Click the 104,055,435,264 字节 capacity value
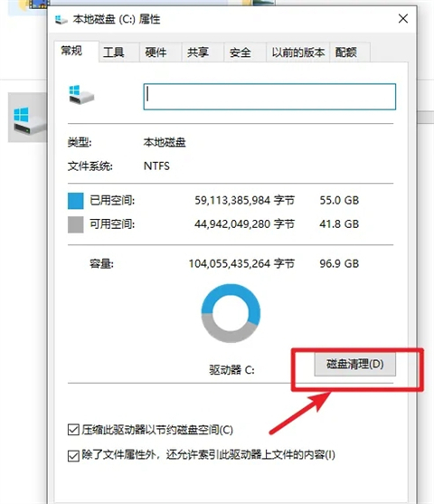The width and height of the screenshot is (434, 504). [241, 264]
